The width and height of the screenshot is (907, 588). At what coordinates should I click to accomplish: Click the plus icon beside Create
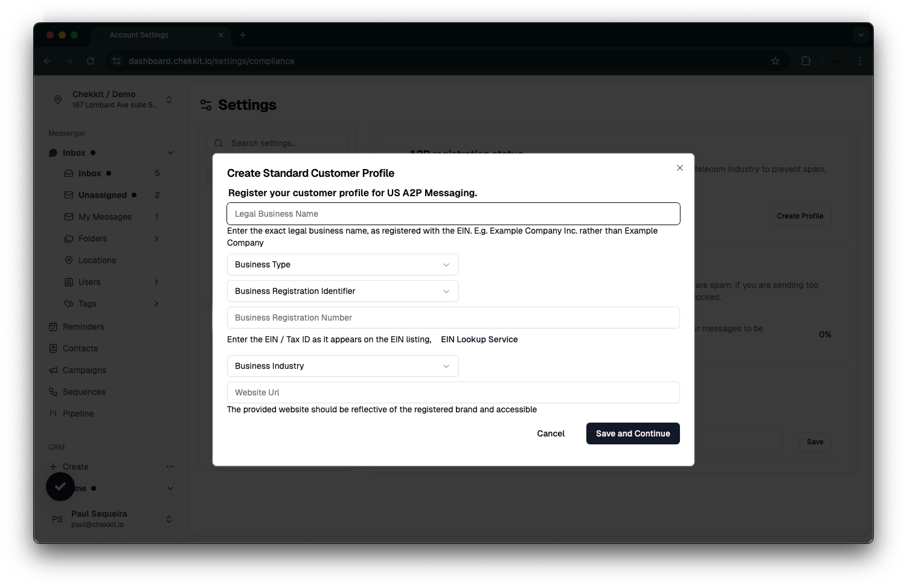[x=53, y=467]
